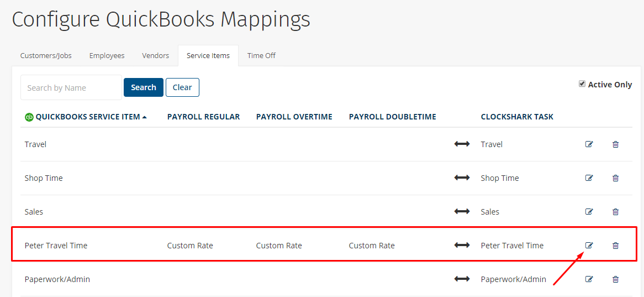The width and height of the screenshot is (644, 297).
Task: Switch to the Customers/Jobs tab
Action: (x=46, y=55)
